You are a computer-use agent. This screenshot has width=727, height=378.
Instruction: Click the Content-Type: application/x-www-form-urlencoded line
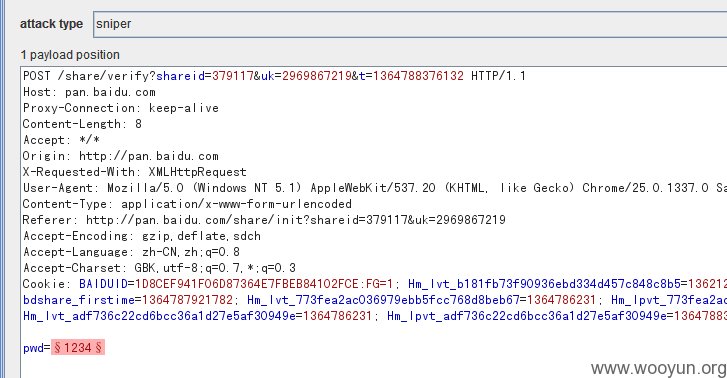tap(187, 204)
